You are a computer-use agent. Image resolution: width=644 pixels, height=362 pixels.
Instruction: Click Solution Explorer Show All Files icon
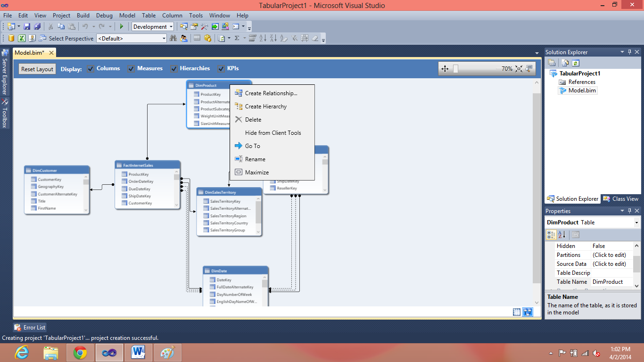click(565, 63)
